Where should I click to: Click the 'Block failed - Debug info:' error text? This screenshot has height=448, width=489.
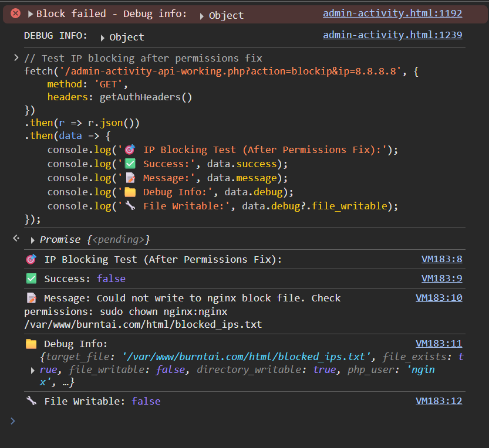[112, 13]
